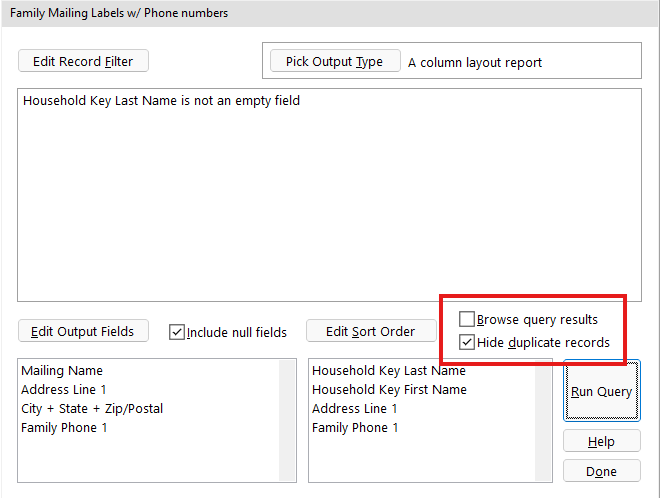Select Household Key First Name sort entry
This screenshot has width=660, height=498.
pos(389,390)
